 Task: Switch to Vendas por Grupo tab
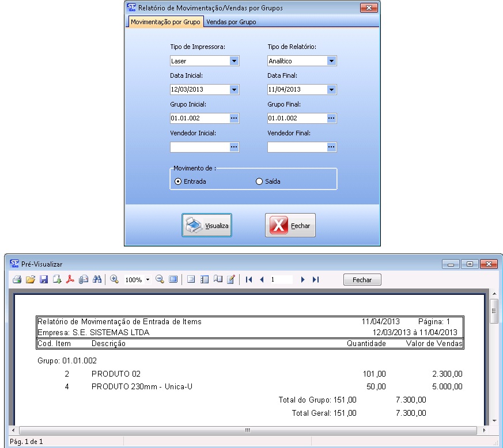click(231, 22)
